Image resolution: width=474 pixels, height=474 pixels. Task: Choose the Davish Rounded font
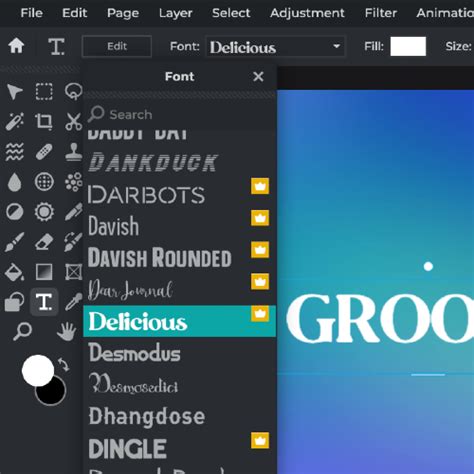[x=179, y=258]
